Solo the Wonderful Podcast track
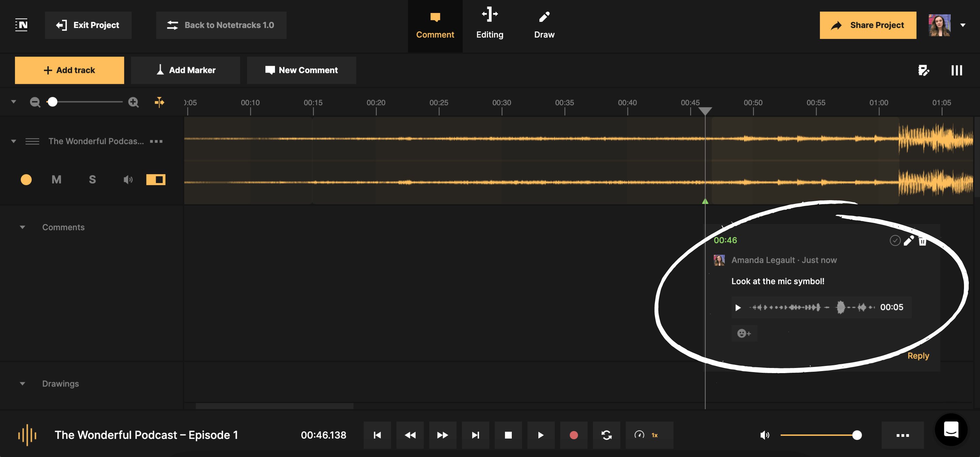 pyautogui.click(x=92, y=179)
